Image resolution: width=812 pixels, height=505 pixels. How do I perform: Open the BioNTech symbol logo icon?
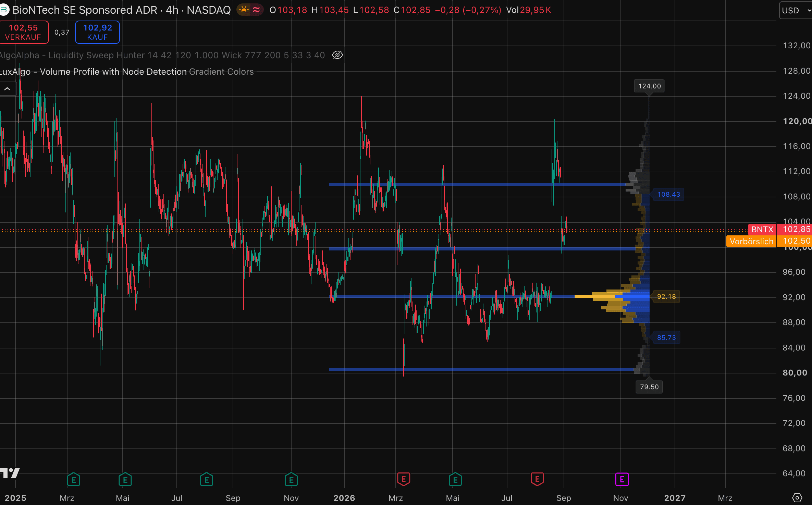[4, 10]
